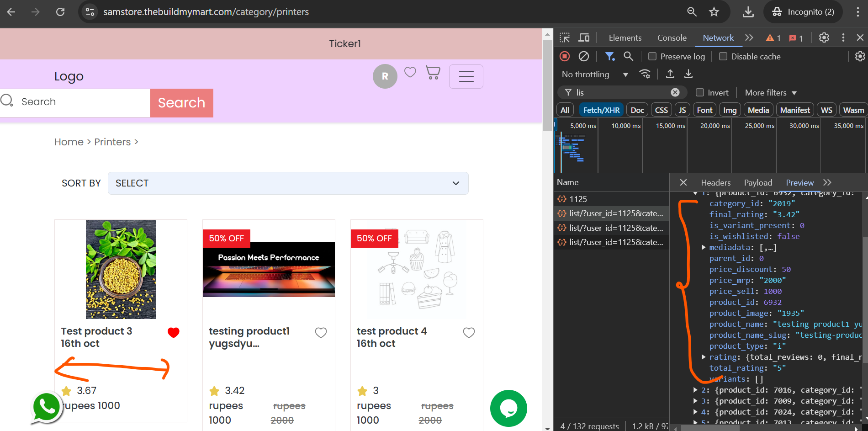This screenshot has width=868, height=431.
Task: Check the Invert filter checkbox
Action: pyautogui.click(x=700, y=92)
